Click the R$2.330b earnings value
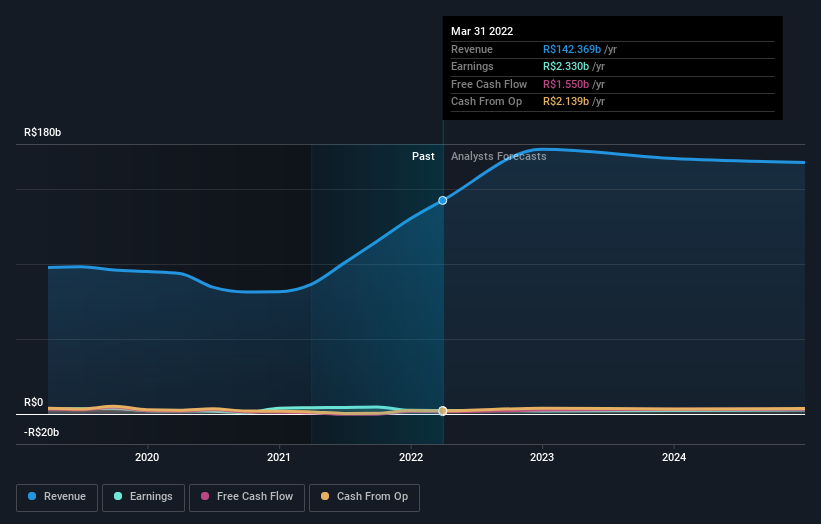This screenshot has width=821, height=524. [x=566, y=66]
